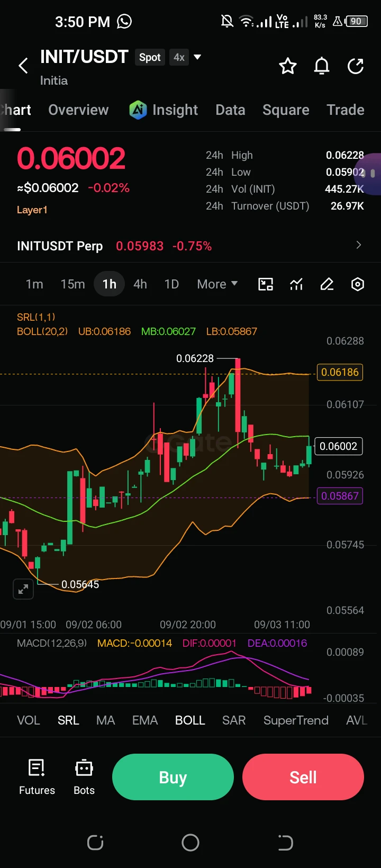
Task: Tap the Android home button
Action: point(190,842)
